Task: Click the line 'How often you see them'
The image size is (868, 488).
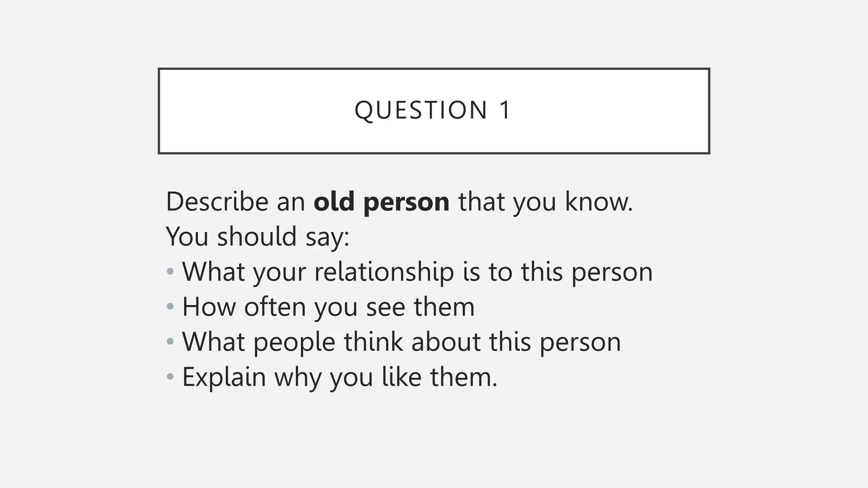Action: (328, 307)
